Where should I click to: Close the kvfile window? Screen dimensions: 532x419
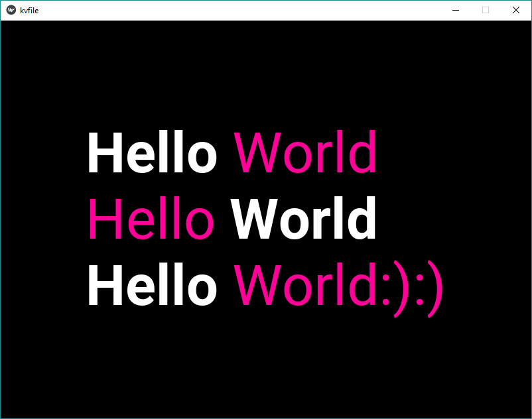[515, 10]
